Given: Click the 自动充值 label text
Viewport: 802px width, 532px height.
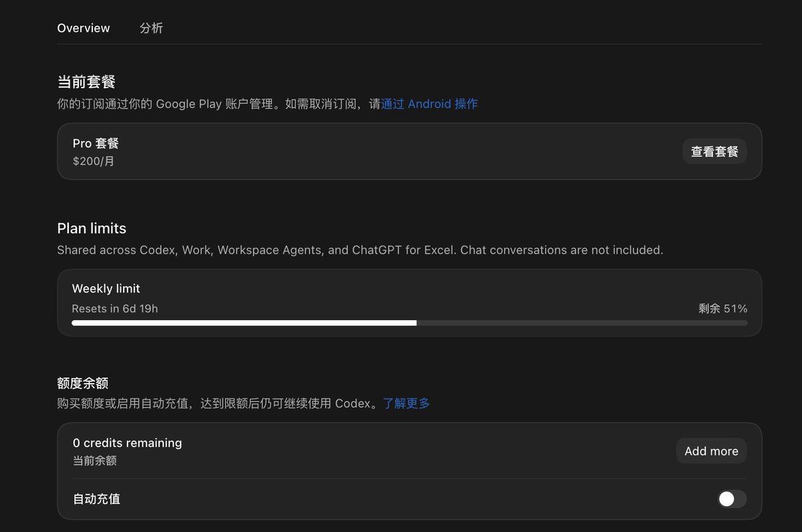Looking at the screenshot, I should pyautogui.click(x=96, y=499).
